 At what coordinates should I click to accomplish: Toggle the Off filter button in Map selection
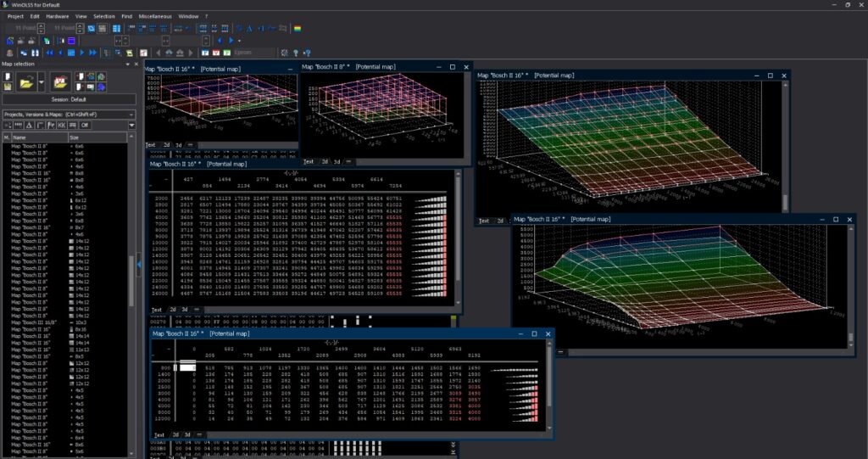pos(85,125)
